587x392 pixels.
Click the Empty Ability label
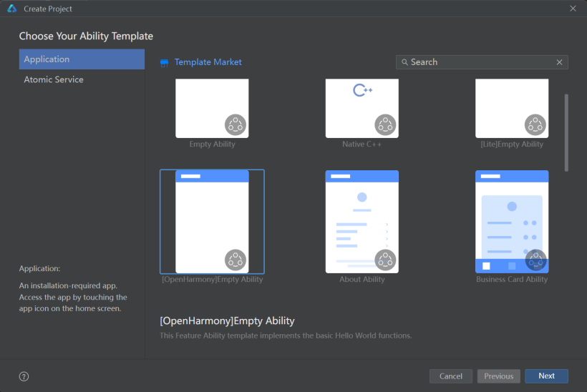pos(212,144)
